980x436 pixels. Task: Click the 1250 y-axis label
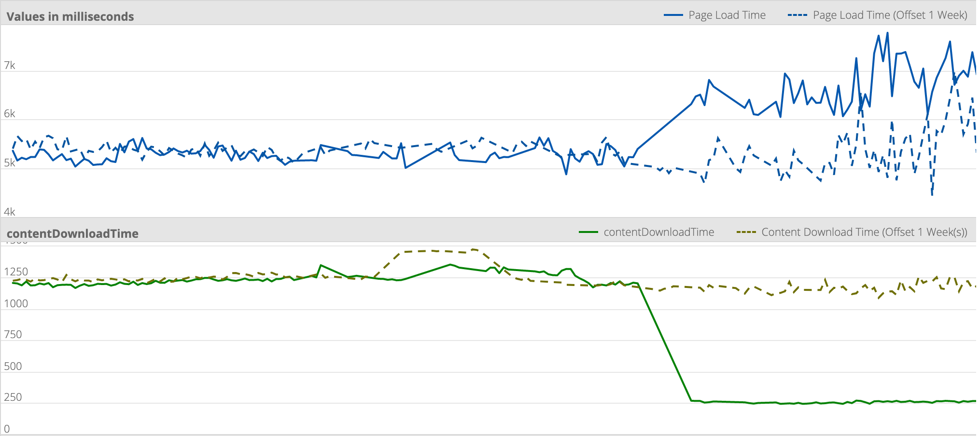(x=16, y=272)
